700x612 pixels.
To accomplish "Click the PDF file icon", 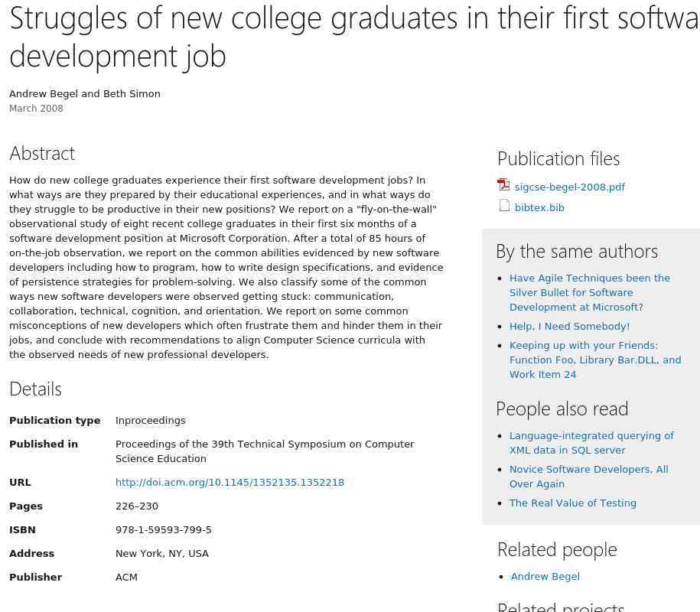I will 503,185.
